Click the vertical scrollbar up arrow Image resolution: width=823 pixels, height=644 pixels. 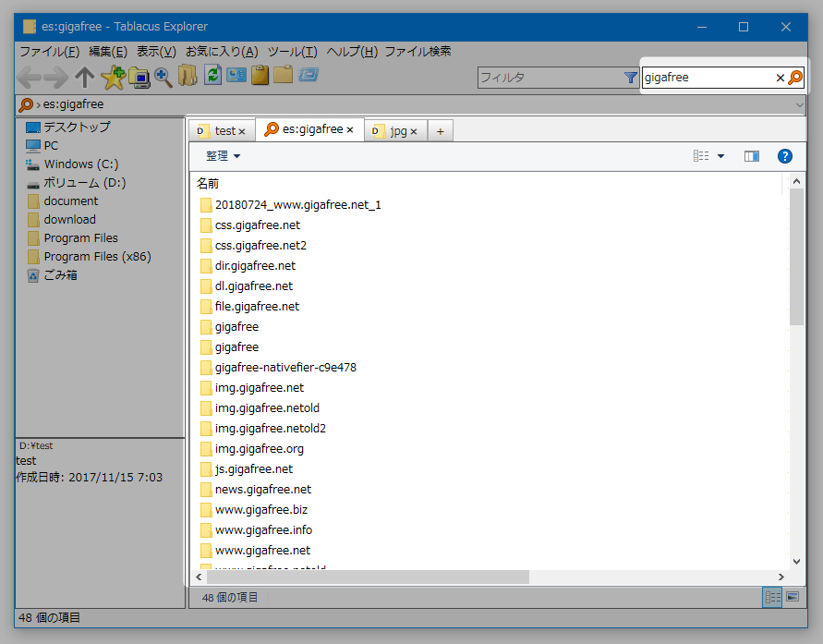(796, 182)
